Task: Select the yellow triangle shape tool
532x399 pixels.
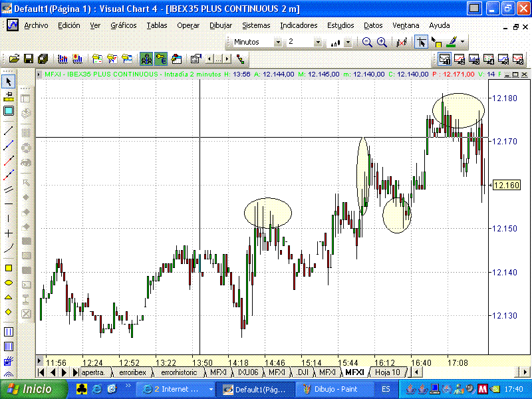Action: click(9, 297)
